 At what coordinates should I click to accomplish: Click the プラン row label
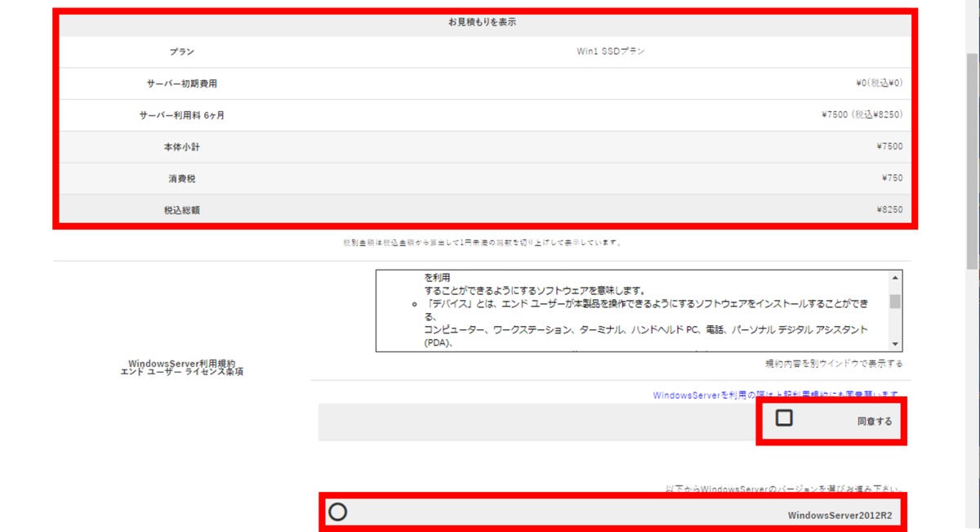(x=182, y=51)
